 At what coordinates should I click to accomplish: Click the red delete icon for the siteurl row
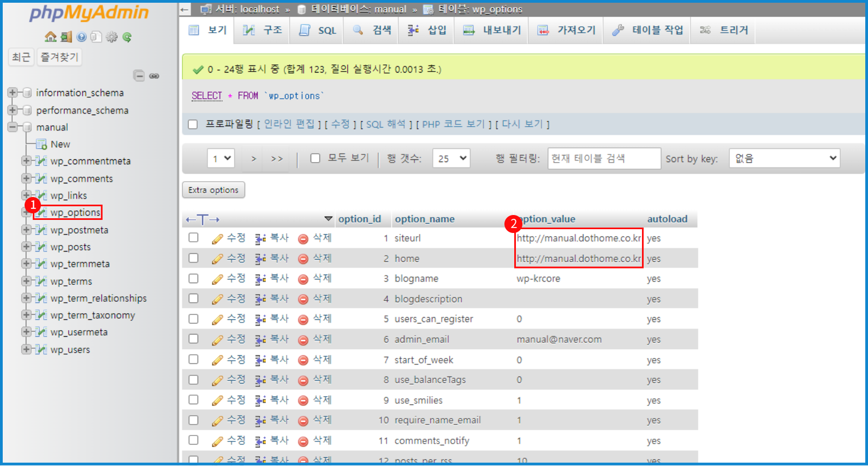[x=303, y=238]
